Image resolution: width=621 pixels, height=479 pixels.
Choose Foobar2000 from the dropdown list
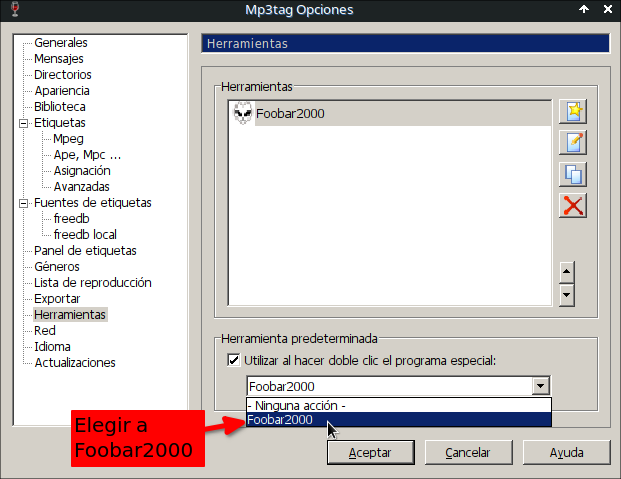[x=398, y=419]
